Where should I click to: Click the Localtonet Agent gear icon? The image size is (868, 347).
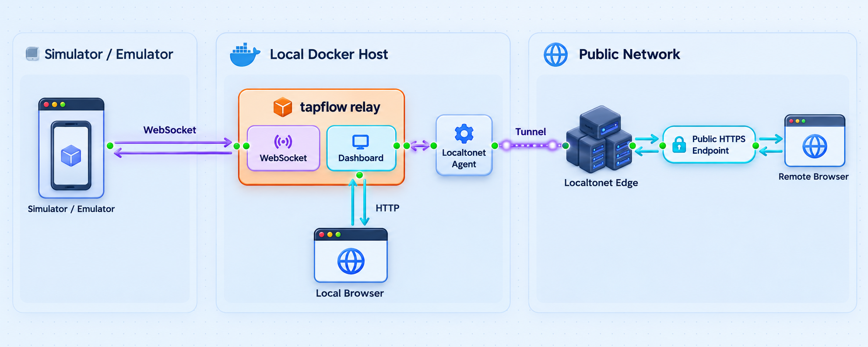click(464, 133)
